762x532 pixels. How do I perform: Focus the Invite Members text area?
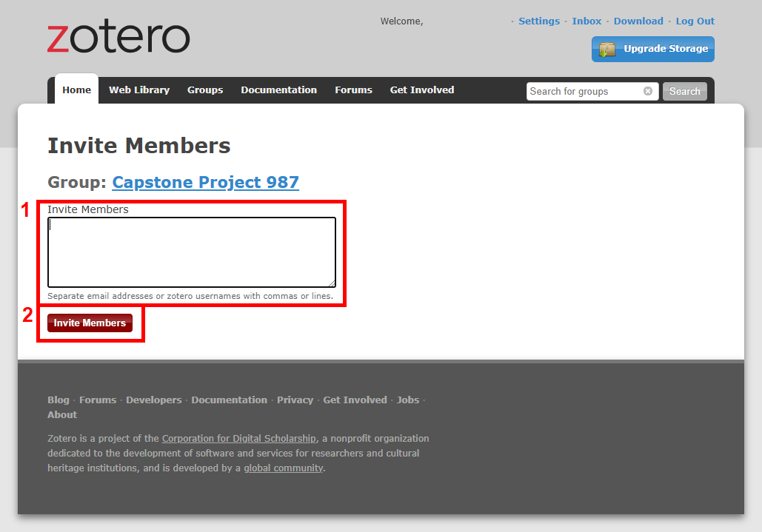[x=191, y=252]
